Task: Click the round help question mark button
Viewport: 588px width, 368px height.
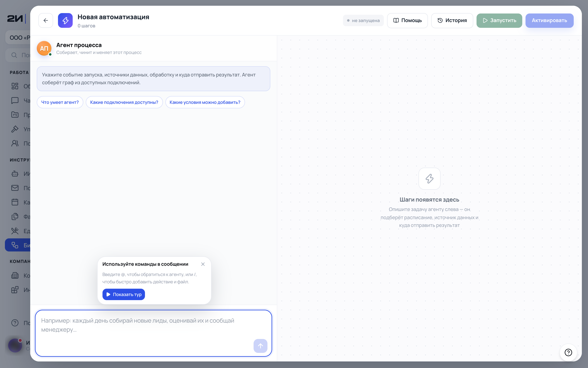Action: pos(568,352)
